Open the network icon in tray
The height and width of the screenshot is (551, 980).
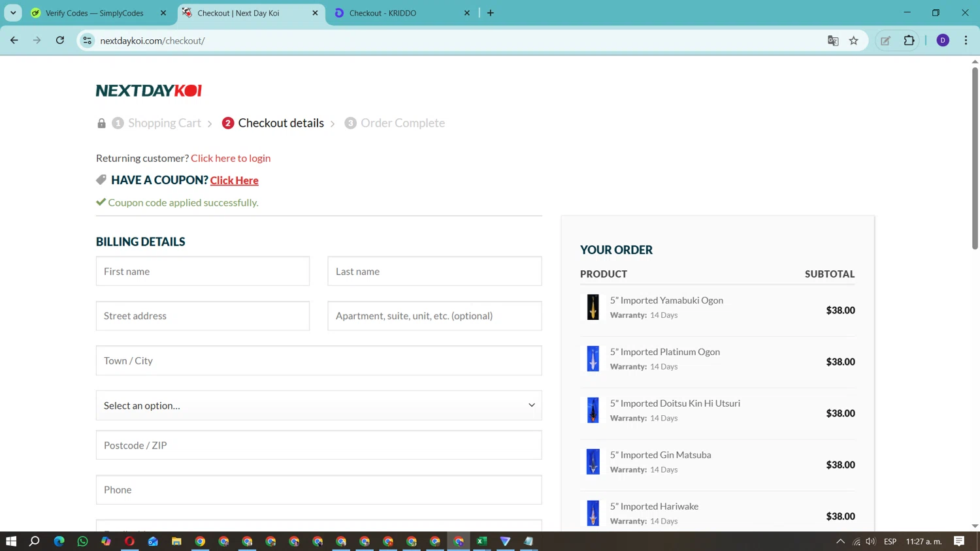[857, 541]
